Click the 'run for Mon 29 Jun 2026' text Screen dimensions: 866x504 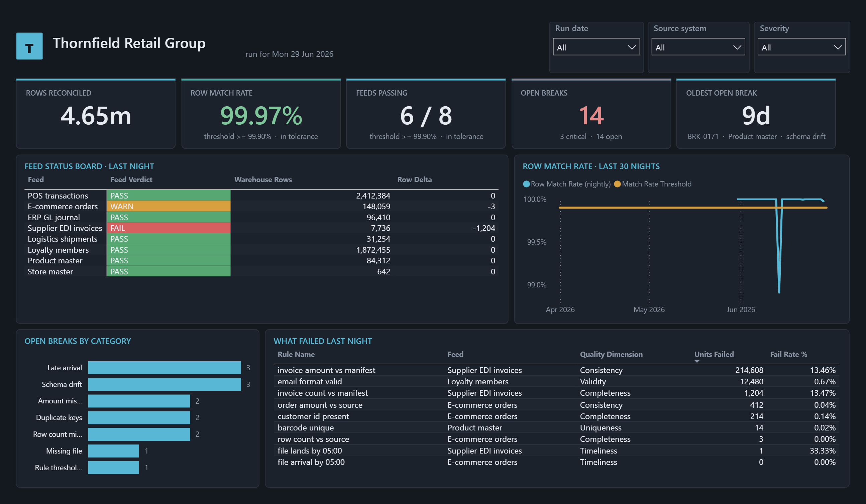click(x=289, y=54)
